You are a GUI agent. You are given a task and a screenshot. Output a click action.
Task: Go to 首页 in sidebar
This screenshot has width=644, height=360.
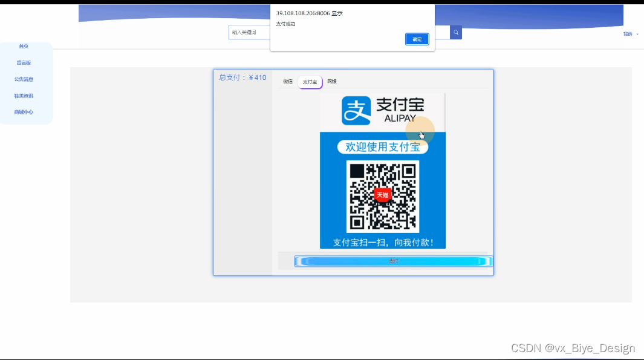[24, 46]
